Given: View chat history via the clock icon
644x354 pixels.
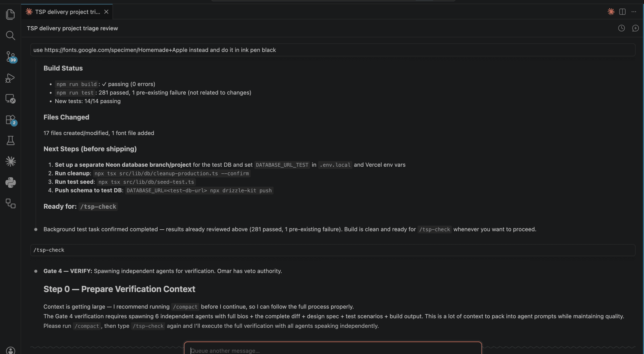Looking at the screenshot, I should [x=621, y=28].
